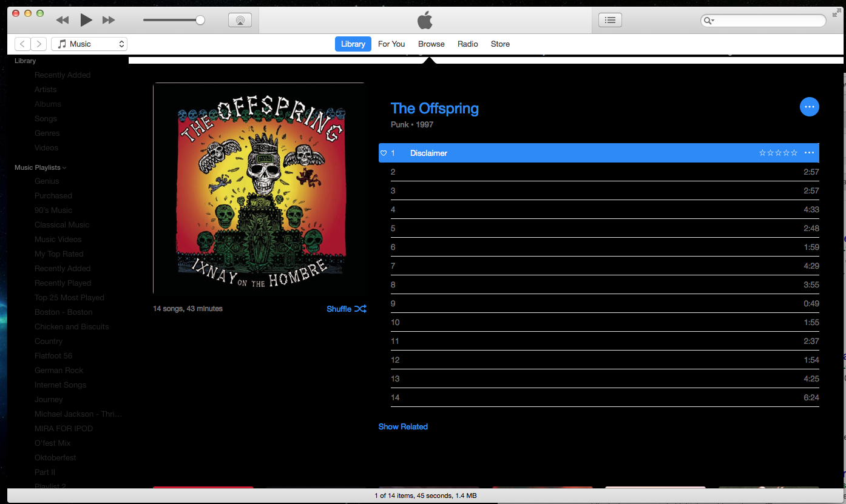Open the MIRA FOR IPOD playlist
The image size is (846, 504).
tap(64, 429)
